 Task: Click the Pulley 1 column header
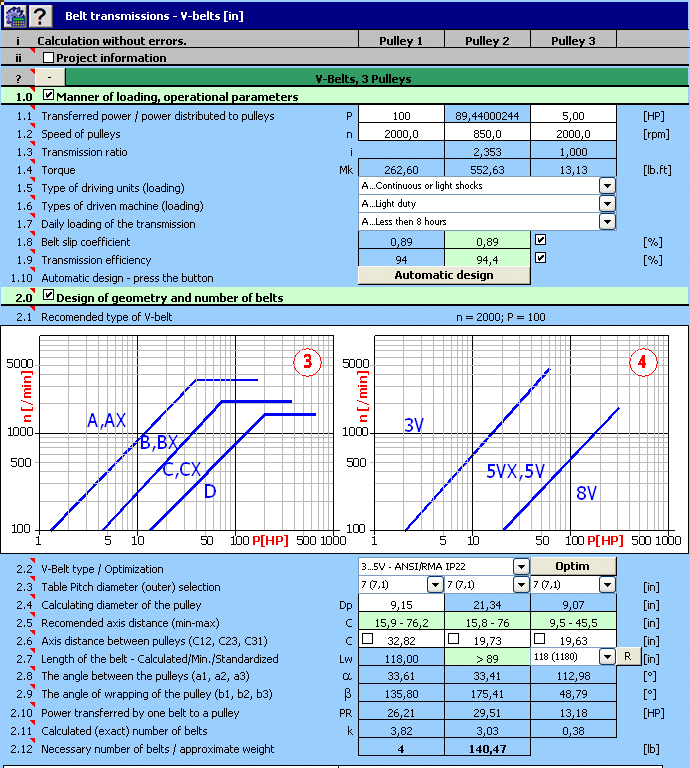coord(401,41)
